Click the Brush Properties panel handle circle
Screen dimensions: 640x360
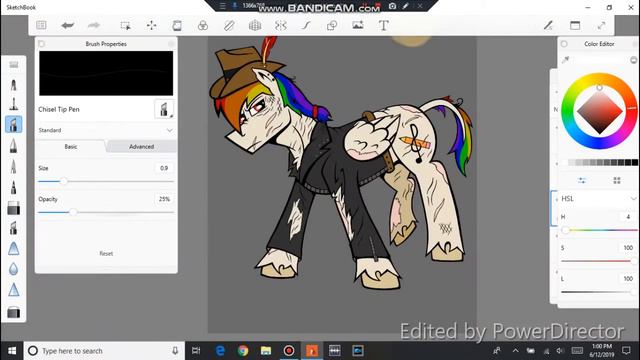pyautogui.click(x=41, y=44)
